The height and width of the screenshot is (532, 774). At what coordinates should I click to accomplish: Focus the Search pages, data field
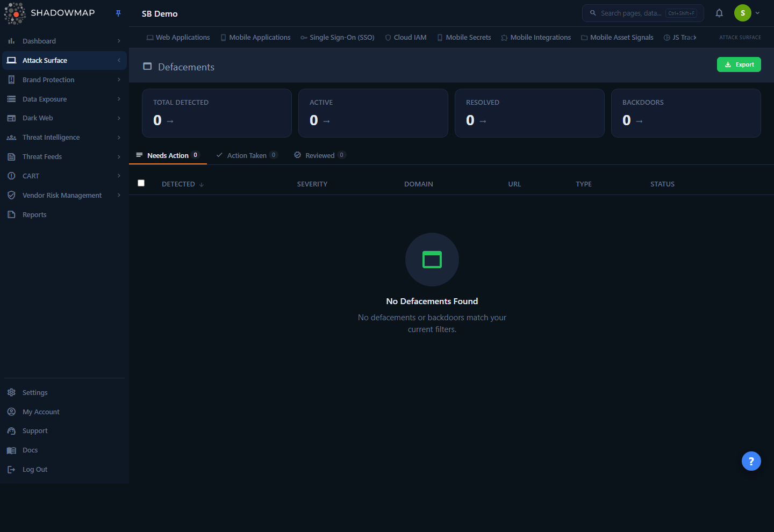643,13
